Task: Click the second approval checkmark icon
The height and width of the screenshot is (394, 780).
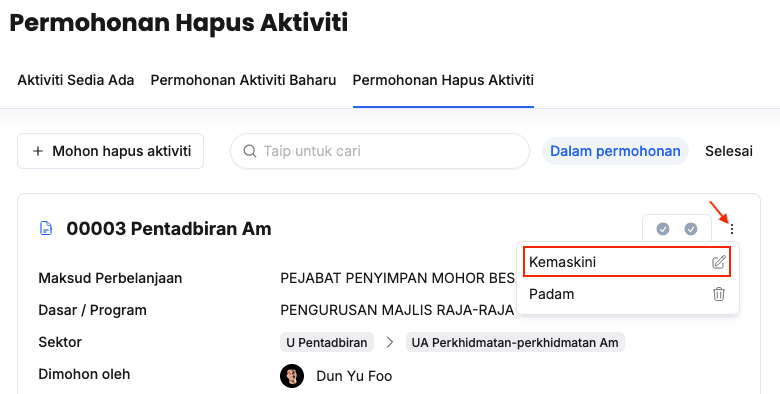Action: [x=690, y=229]
